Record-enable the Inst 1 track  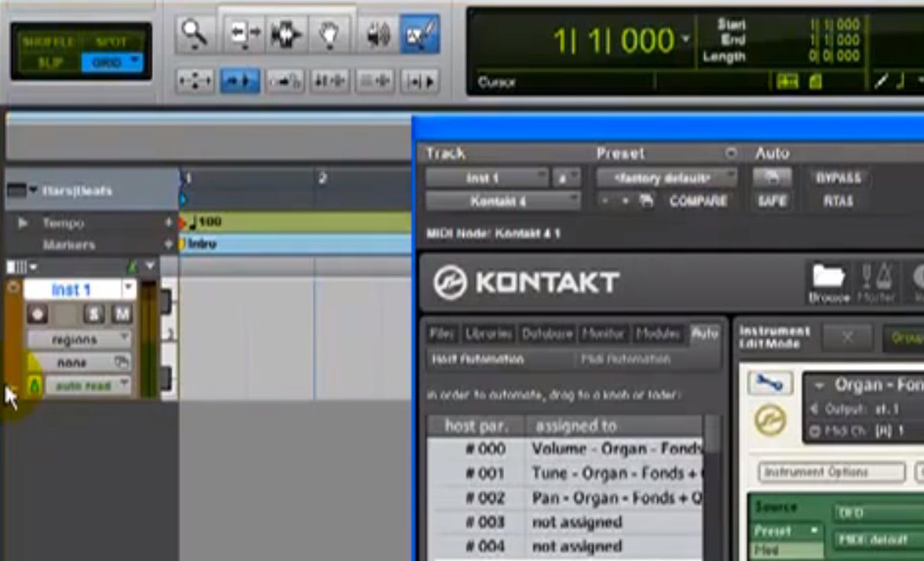pos(37,315)
